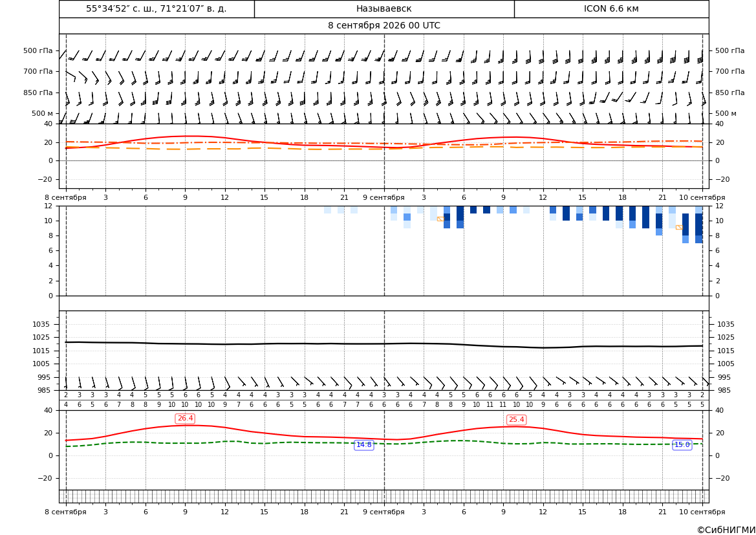
Task: Click the coordinates header cell
Action: (x=157, y=8)
